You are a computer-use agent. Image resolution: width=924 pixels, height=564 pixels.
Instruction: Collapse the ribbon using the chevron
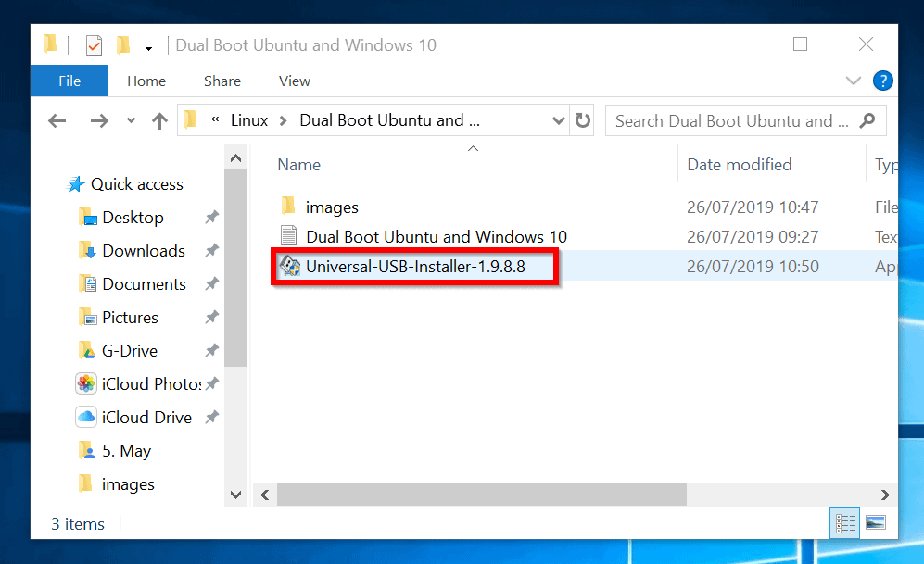[x=853, y=81]
